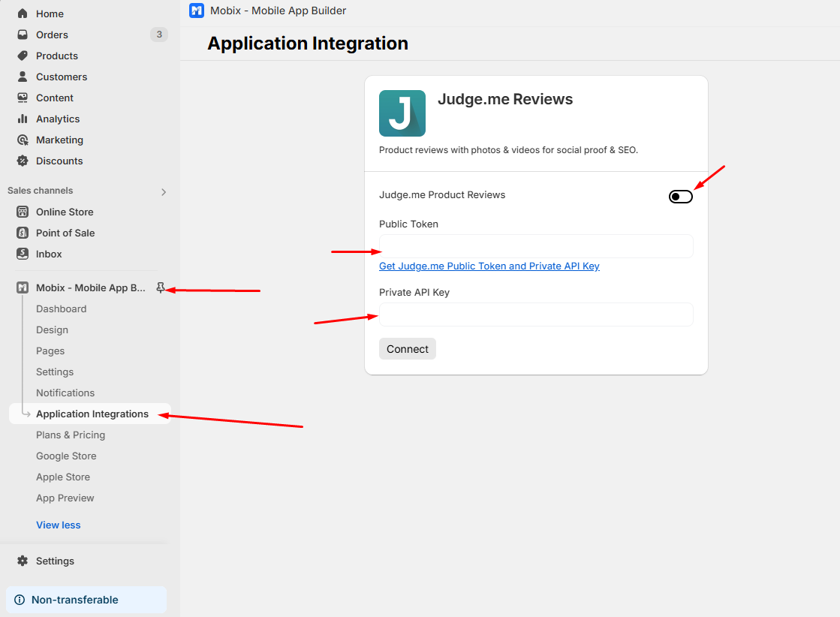This screenshot has width=840, height=617.
Task: Open App Preview subpage
Action: tap(65, 498)
